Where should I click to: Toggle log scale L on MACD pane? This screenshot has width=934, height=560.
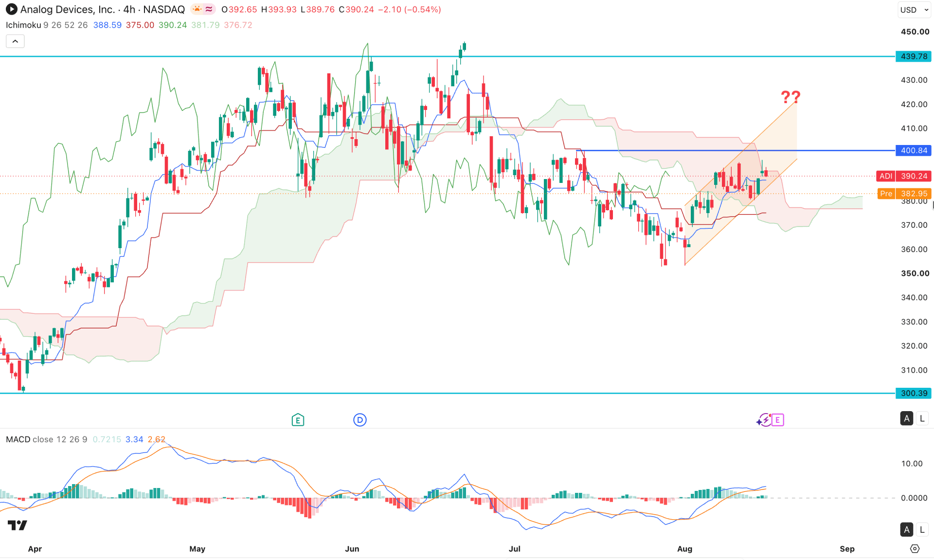(x=922, y=529)
